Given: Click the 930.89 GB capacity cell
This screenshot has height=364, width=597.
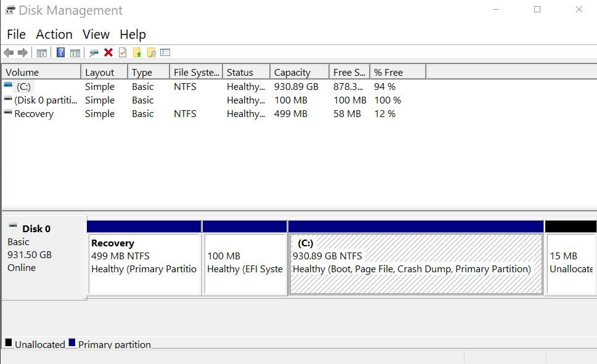Looking at the screenshot, I should tap(296, 86).
